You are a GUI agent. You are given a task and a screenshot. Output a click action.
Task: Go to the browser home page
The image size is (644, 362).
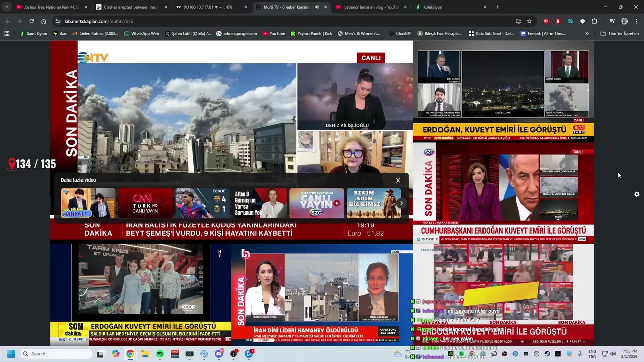click(x=43, y=21)
